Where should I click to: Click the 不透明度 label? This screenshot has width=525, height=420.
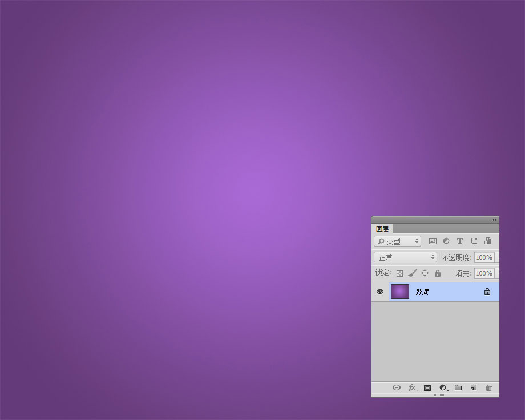[457, 257]
